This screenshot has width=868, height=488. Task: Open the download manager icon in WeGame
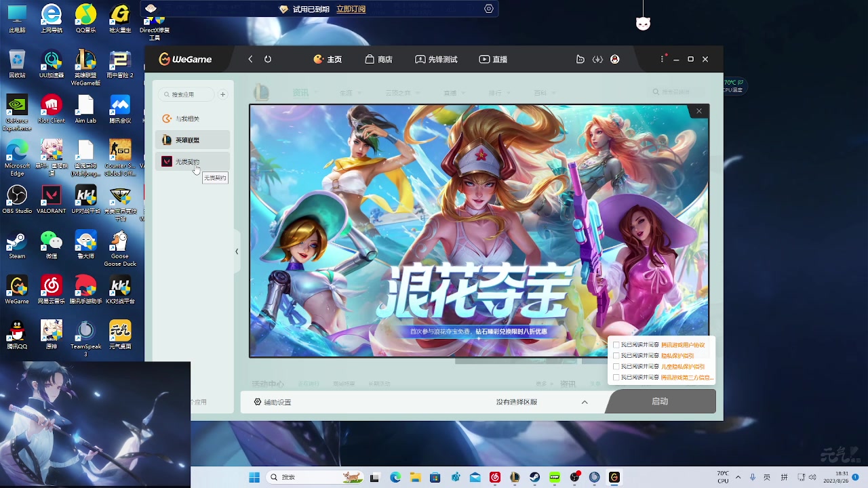(x=597, y=59)
